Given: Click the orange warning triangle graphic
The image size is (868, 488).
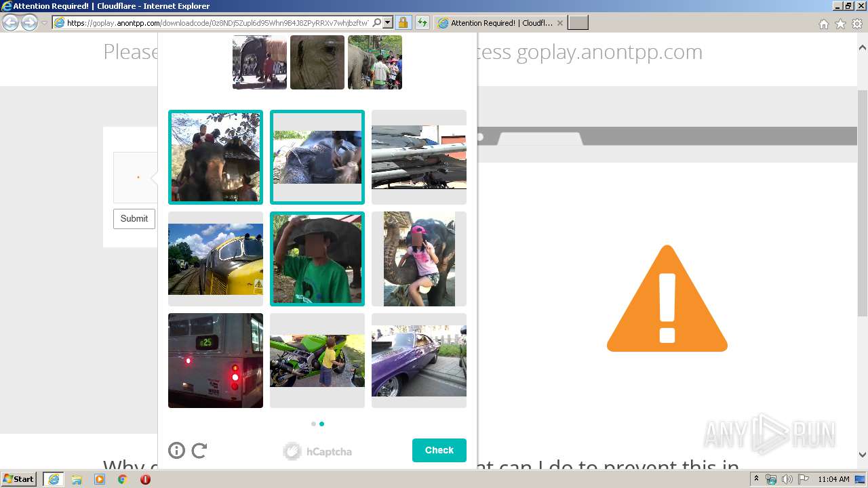Looking at the screenshot, I should [667, 299].
